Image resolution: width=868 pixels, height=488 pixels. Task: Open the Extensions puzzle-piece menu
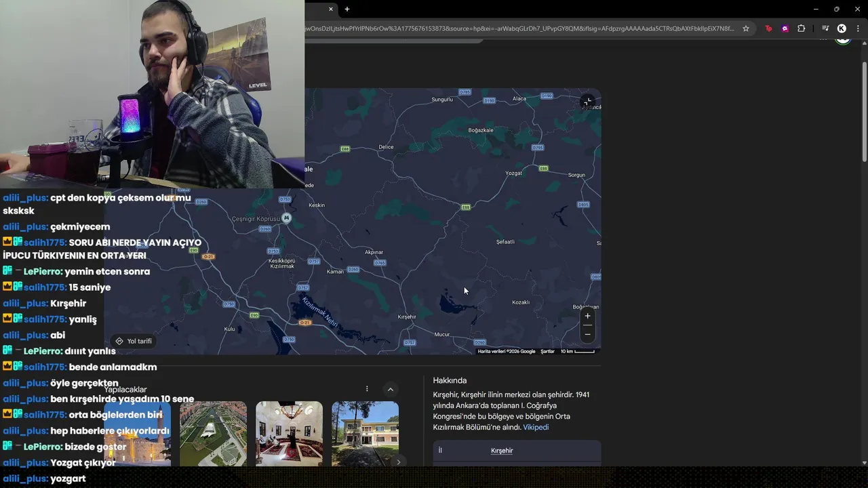click(802, 28)
